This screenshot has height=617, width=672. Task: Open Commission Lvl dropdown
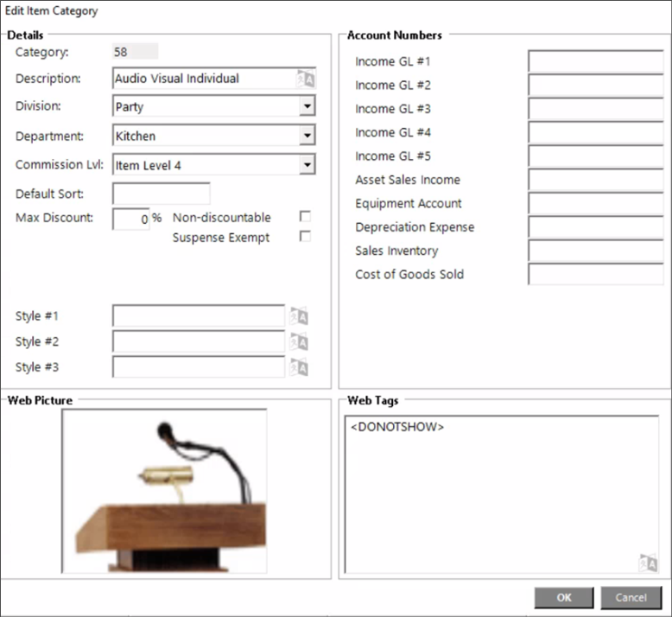(x=307, y=164)
